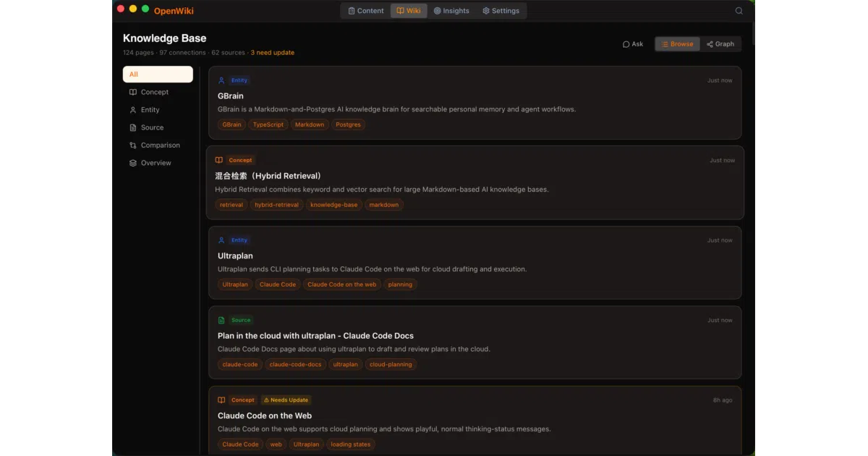Click the document icon on Plan in the cloud card

221,320
